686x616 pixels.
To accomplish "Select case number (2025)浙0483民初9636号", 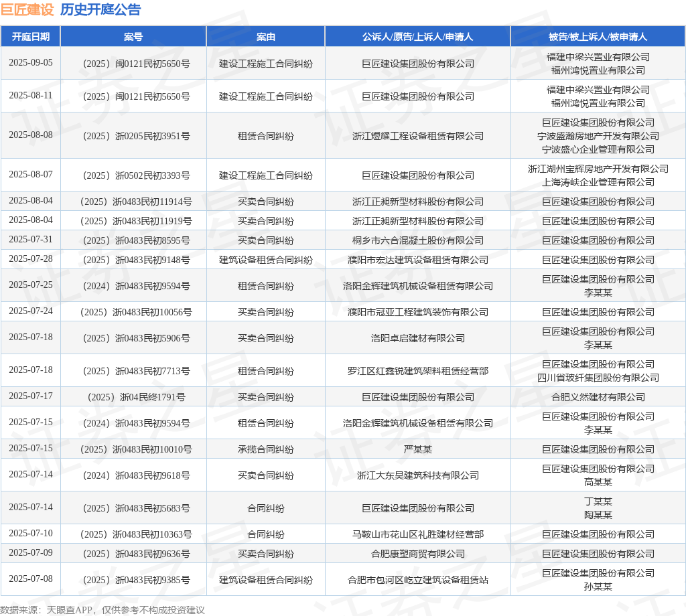I will [x=135, y=554].
